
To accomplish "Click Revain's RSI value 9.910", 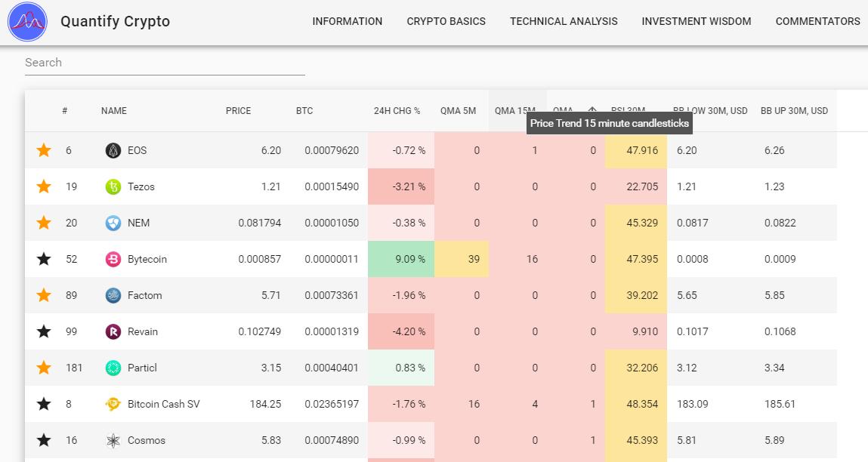I will [x=636, y=331].
